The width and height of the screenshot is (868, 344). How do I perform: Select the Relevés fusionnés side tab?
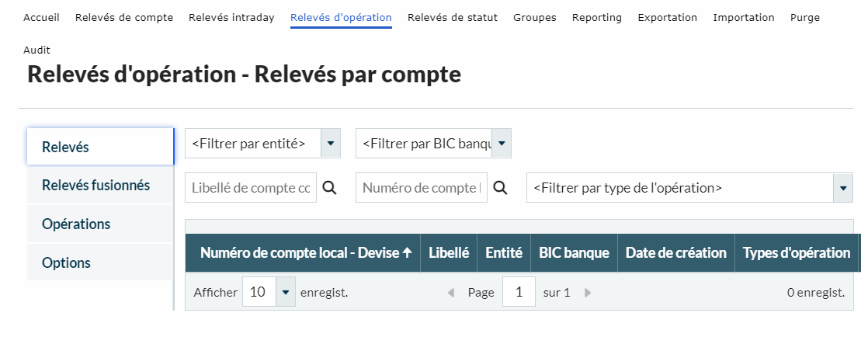click(x=95, y=186)
